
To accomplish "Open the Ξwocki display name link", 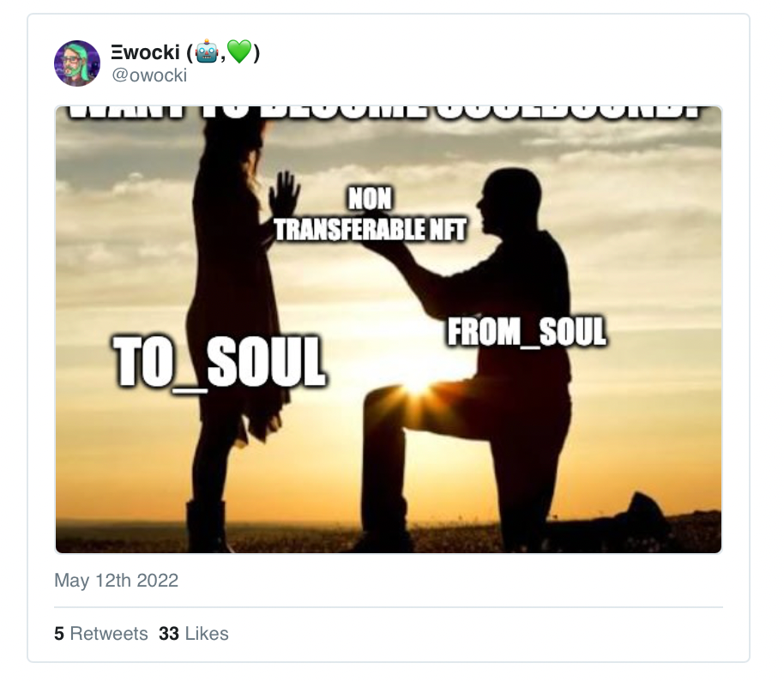I will tap(185, 52).
